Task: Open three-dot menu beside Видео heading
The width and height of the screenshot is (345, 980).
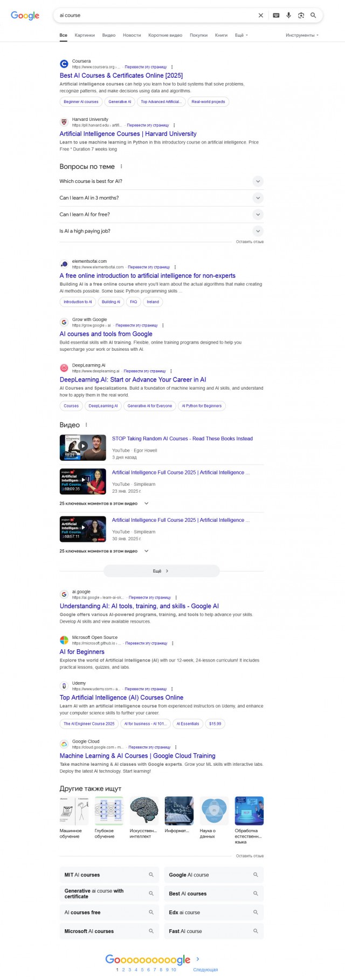Action: coord(86,425)
